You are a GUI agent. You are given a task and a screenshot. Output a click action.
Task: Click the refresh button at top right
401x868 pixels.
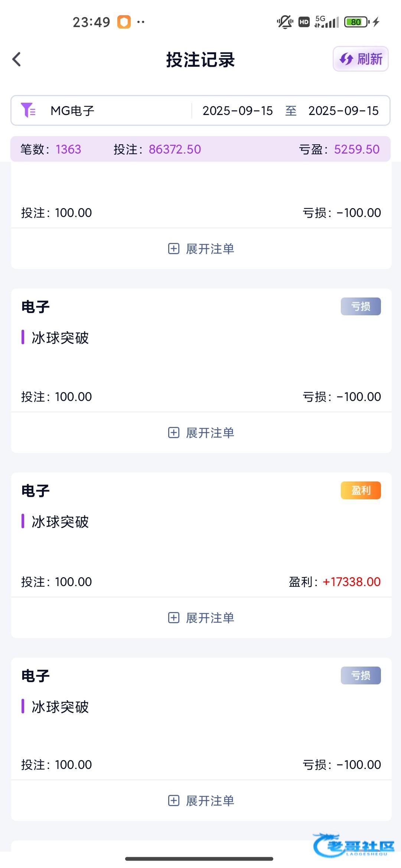[361, 59]
